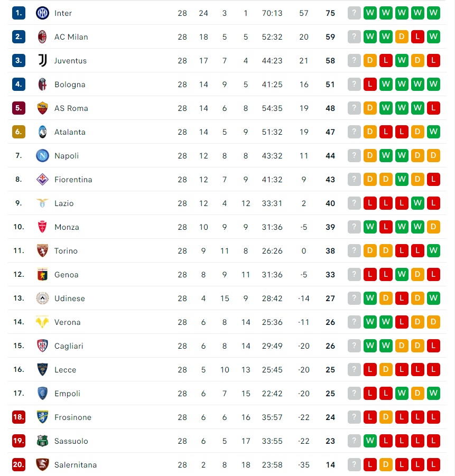
Task: Click the position 18 relegation rank badge
Action: tap(18, 417)
